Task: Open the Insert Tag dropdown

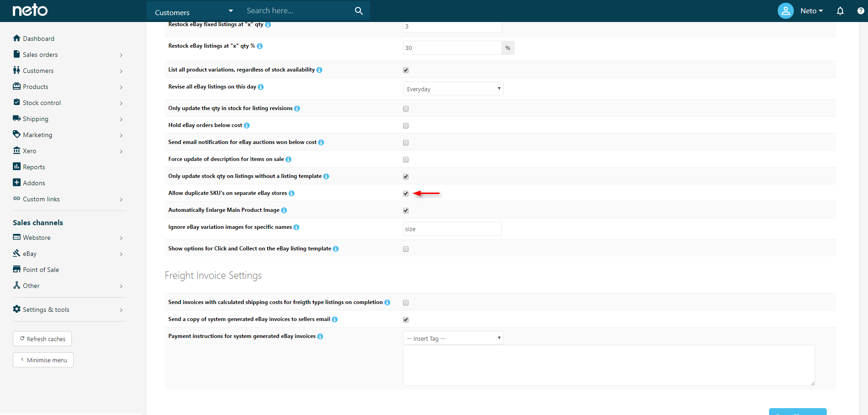Action: (453, 338)
